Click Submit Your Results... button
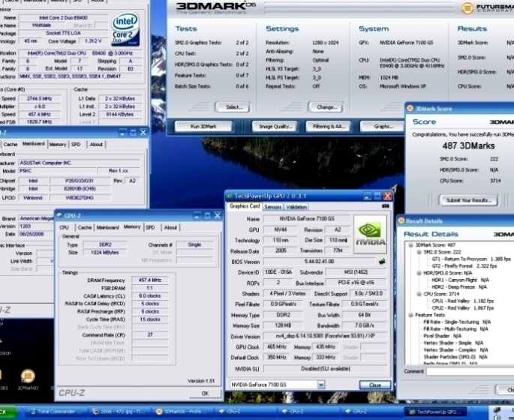 point(469,200)
